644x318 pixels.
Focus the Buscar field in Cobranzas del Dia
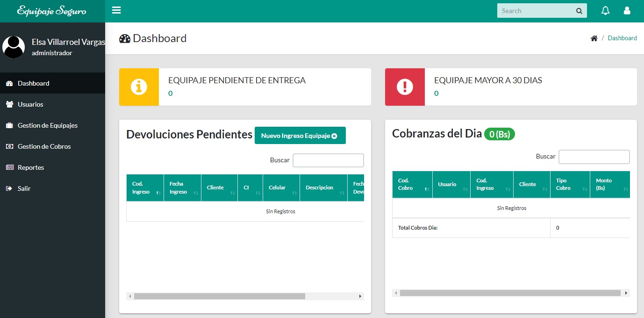click(x=594, y=157)
